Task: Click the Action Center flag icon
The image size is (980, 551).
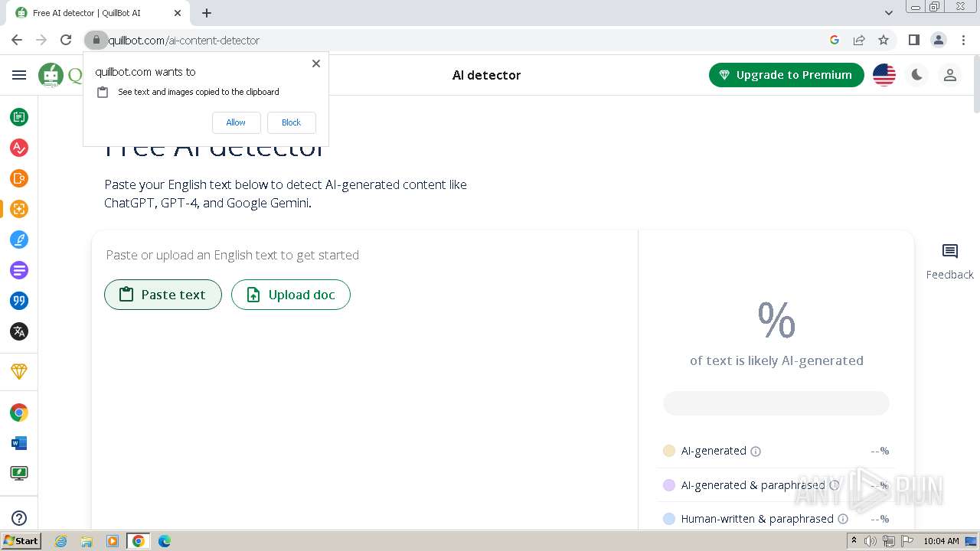Action: tap(907, 541)
